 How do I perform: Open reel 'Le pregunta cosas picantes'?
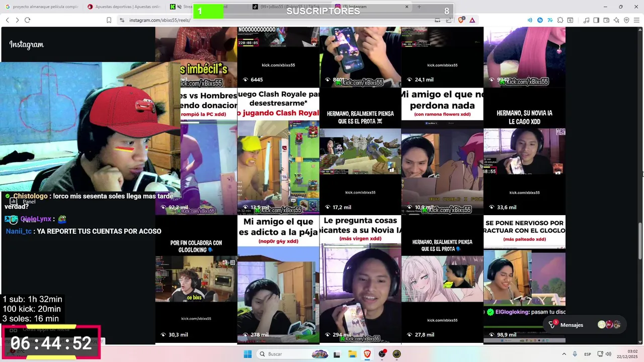[x=360, y=279]
